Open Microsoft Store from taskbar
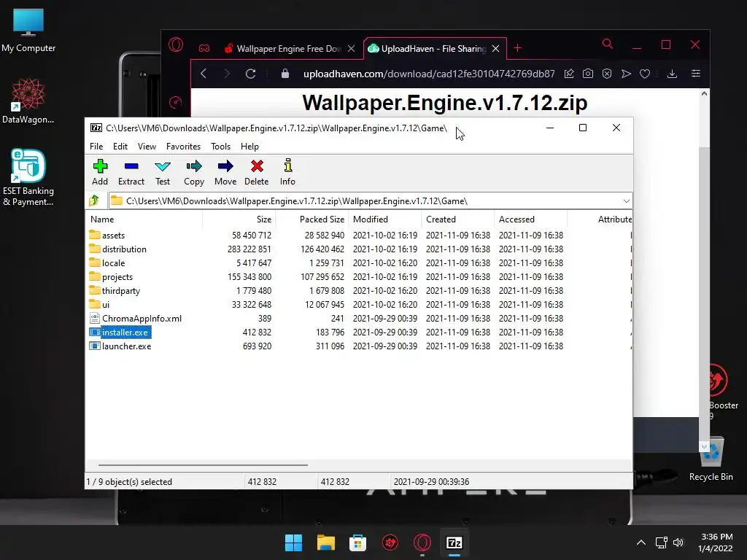Image resolution: width=747 pixels, height=560 pixels. 357,542
